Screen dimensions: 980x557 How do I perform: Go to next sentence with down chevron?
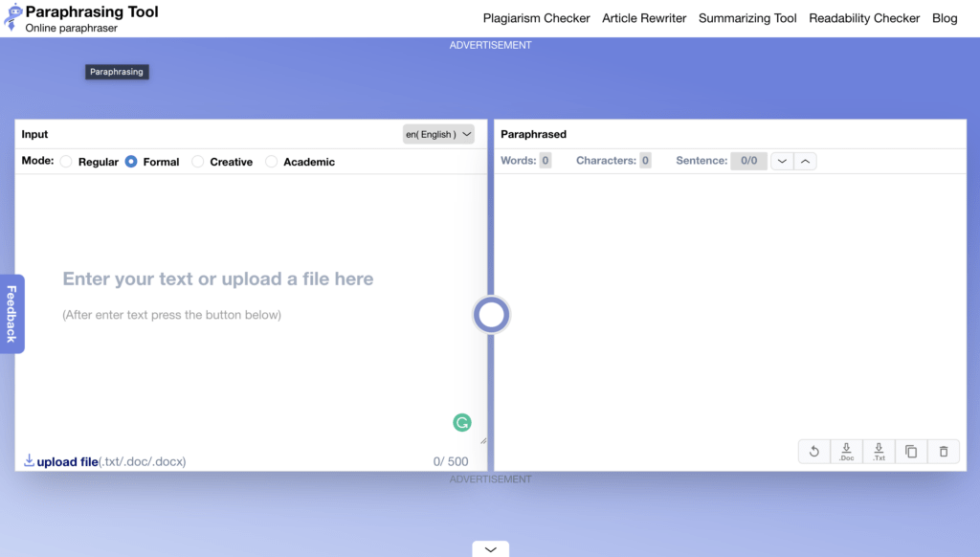point(782,162)
